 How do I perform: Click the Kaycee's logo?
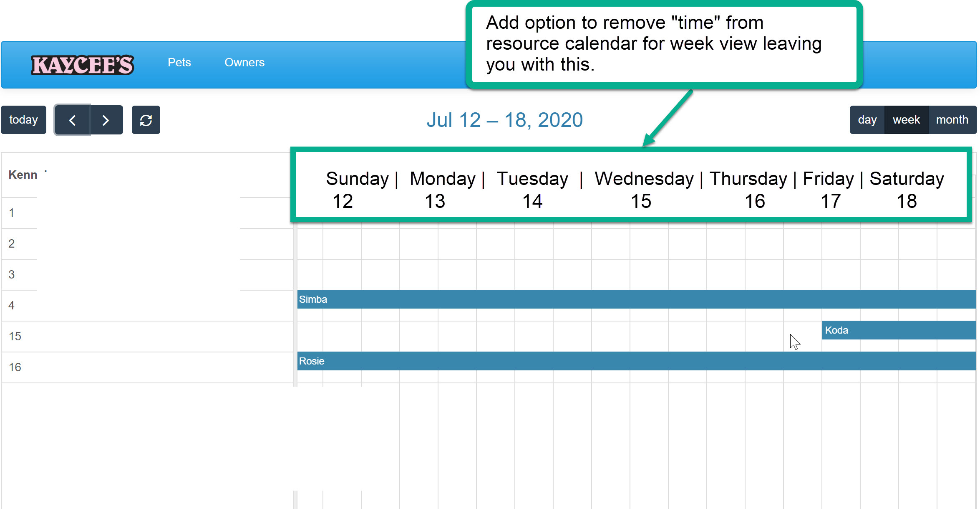pyautogui.click(x=83, y=65)
